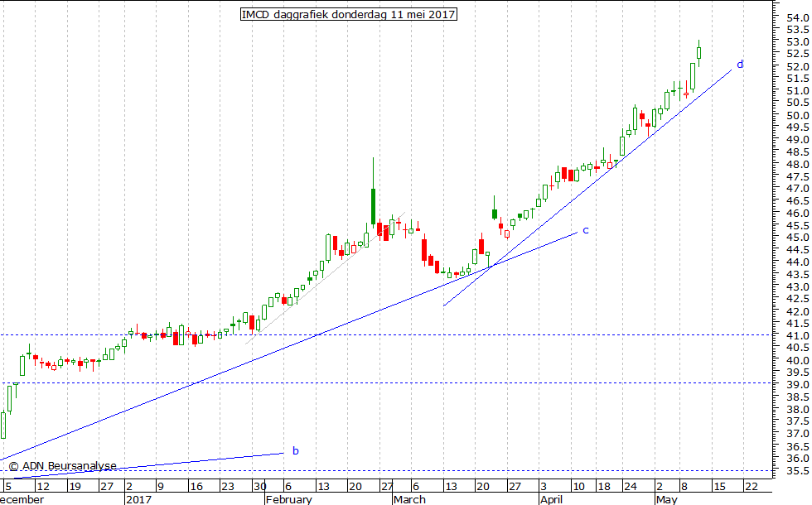Click the 35.5 price axis label
Image resolution: width=812 pixels, height=505 pixels.
point(797,471)
